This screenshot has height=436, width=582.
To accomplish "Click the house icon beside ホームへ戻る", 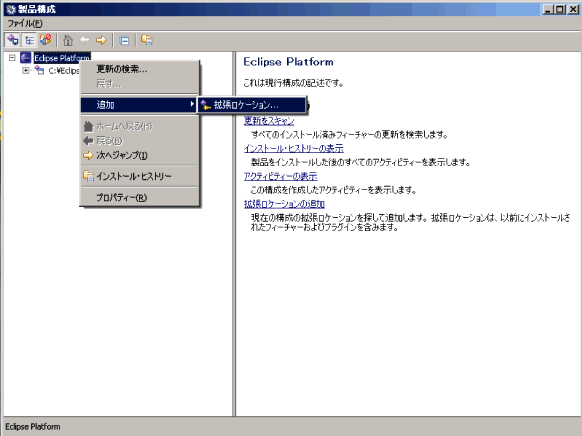I will click(88, 126).
